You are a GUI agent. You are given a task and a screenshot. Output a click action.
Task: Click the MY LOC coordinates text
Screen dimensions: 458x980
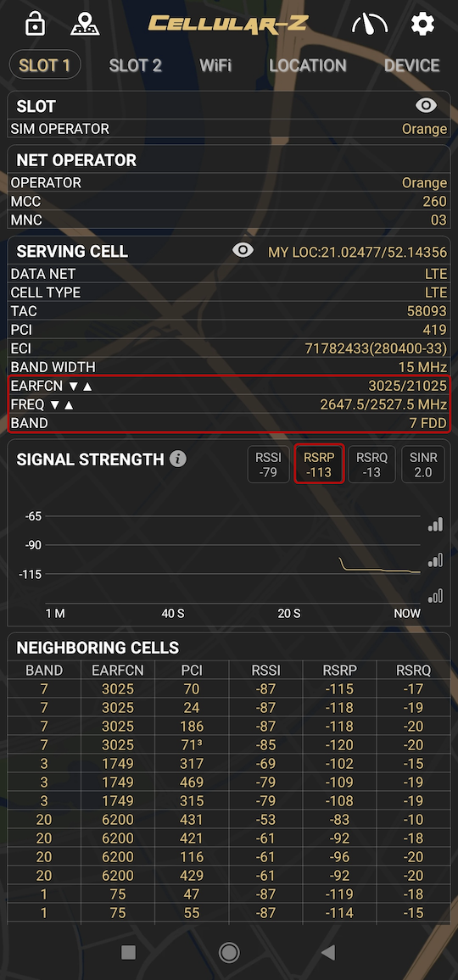pyautogui.click(x=358, y=252)
